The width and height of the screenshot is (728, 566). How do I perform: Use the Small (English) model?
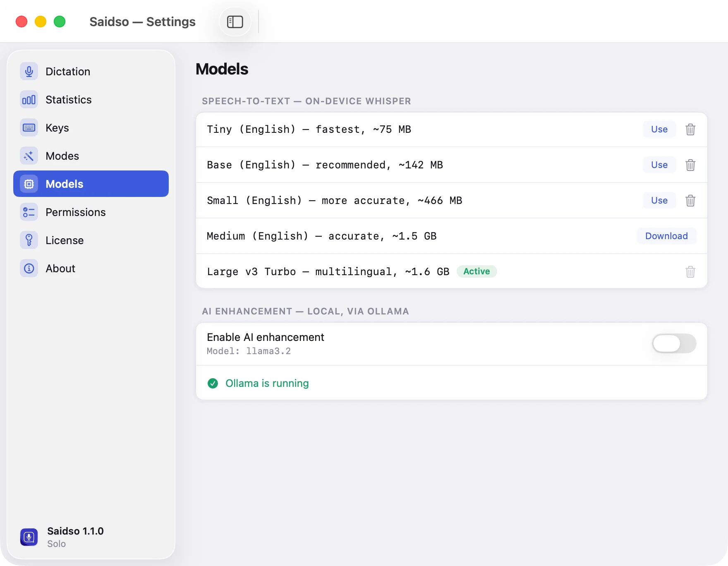(659, 201)
